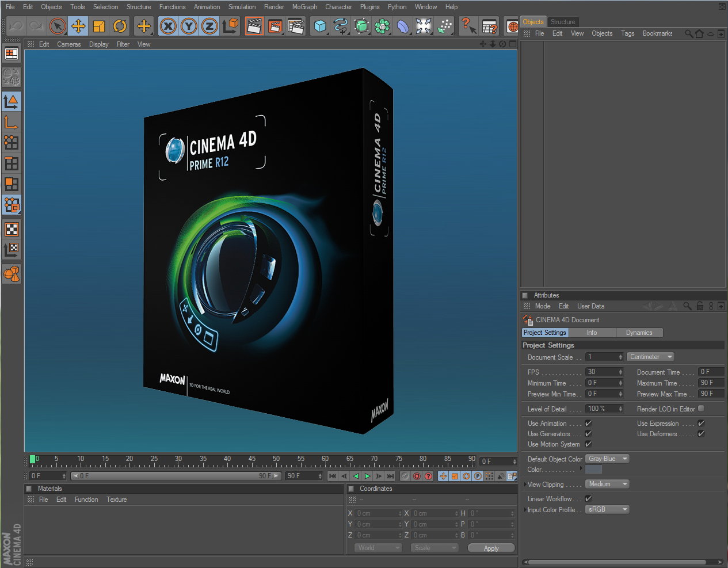Activate the Move tool in top toolbar
Screen dimensions: 728x568
(x=78, y=26)
